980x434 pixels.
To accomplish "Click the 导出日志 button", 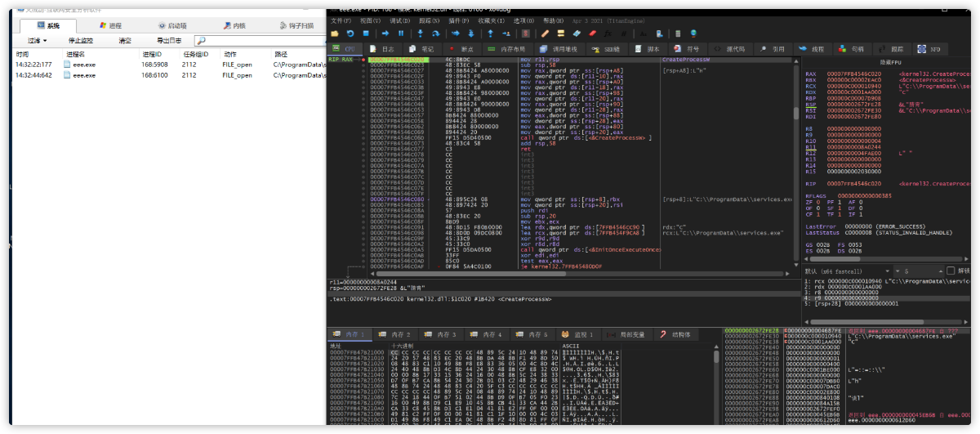I will [168, 40].
